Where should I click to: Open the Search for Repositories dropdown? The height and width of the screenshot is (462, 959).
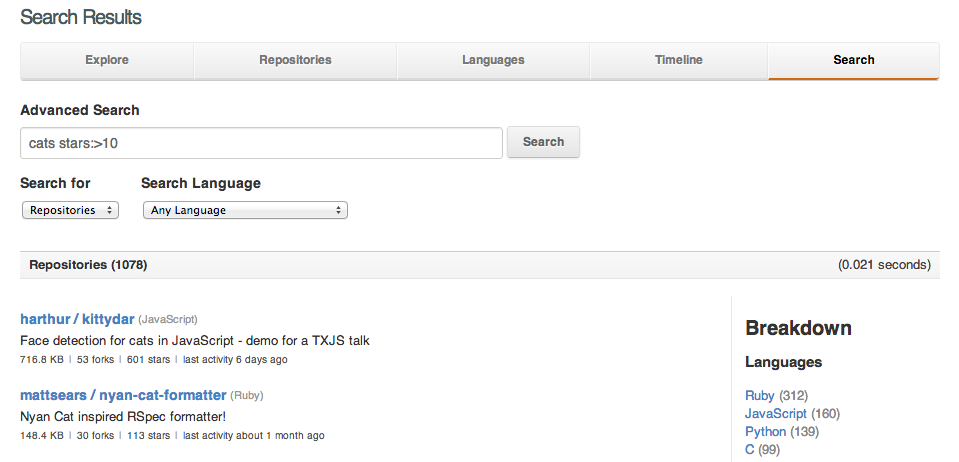tap(70, 210)
